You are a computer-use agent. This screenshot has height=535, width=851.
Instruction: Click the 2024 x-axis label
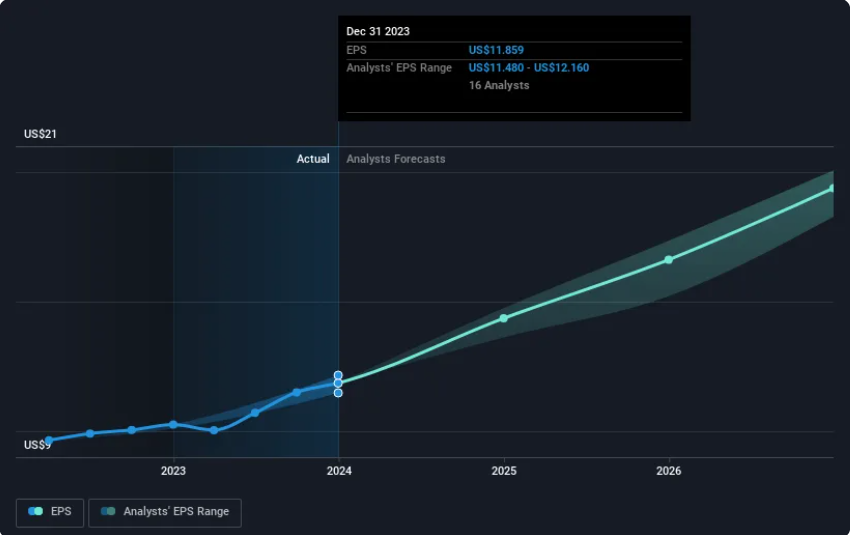click(x=339, y=471)
